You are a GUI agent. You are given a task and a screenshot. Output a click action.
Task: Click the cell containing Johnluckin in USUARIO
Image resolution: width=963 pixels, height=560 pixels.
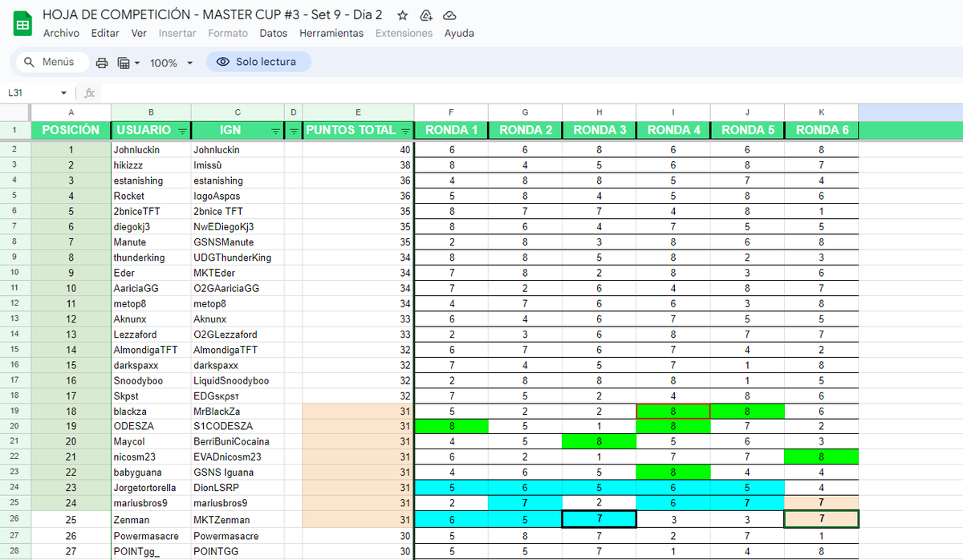pos(151,150)
